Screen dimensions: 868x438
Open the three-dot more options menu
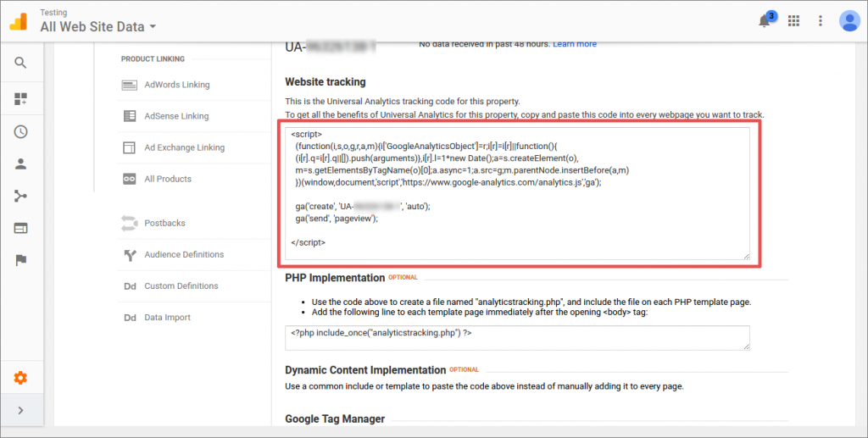click(x=821, y=21)
